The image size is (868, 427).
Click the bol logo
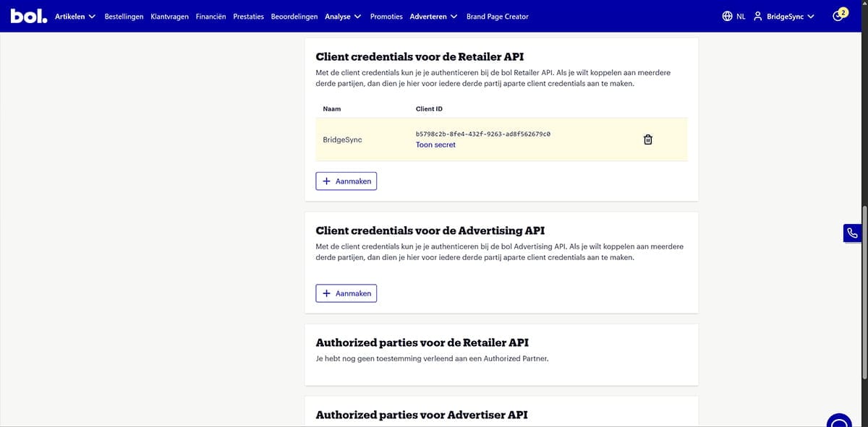coord(27,14)
